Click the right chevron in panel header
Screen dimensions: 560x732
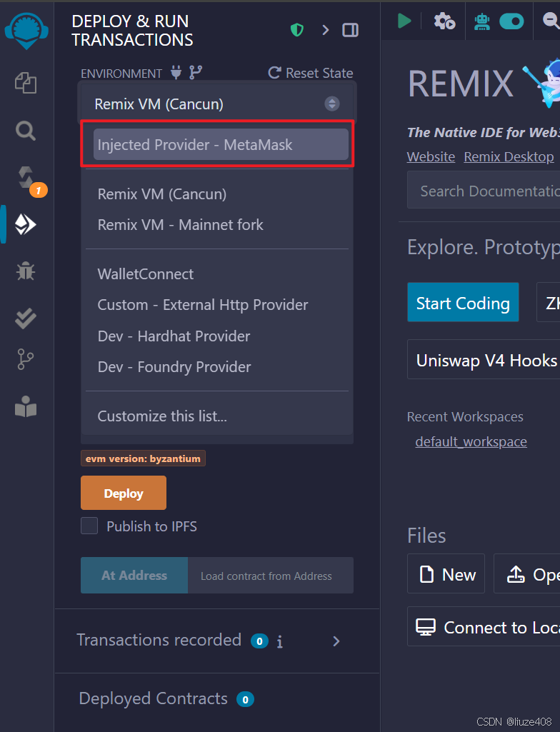tap(326, 30)
